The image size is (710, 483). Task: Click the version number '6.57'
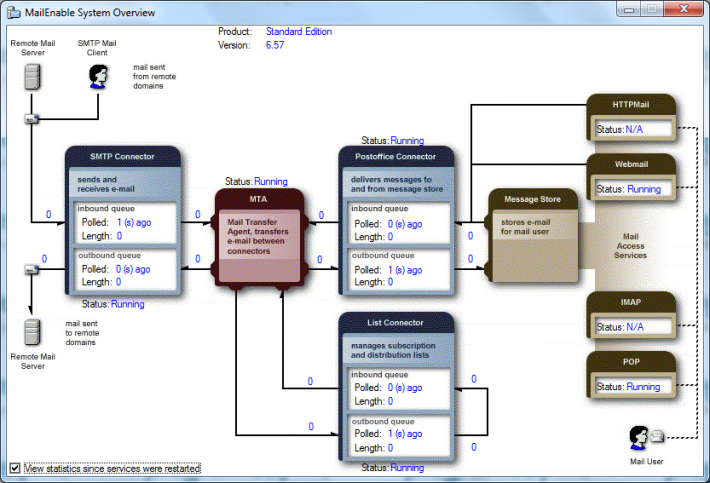click(275, 45)
